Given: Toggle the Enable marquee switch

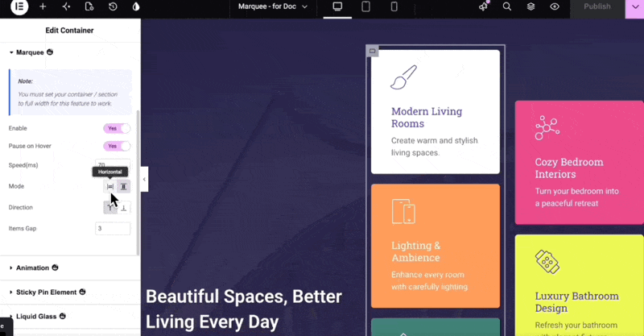Looking at the screenshot, I should tap(117, 128).
